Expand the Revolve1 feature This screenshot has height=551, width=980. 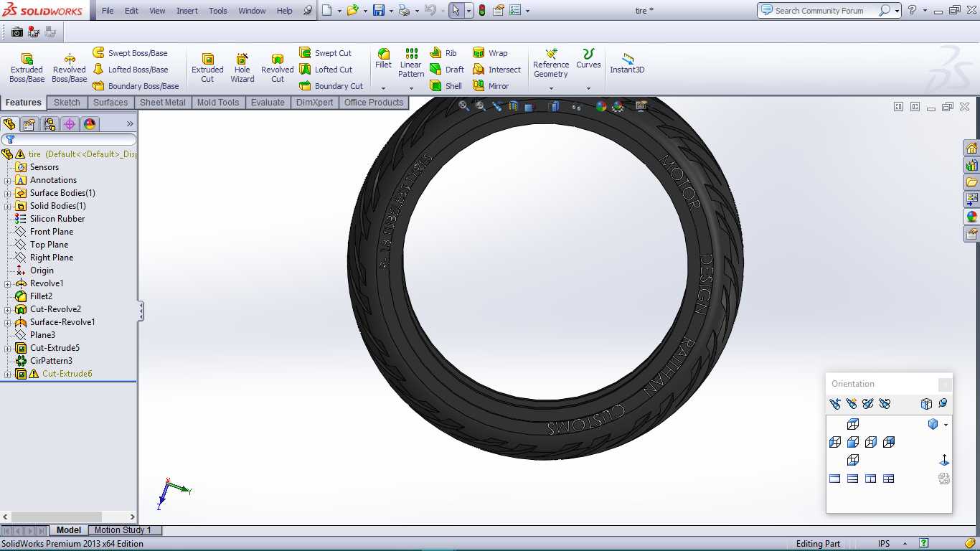click(8, 283)
